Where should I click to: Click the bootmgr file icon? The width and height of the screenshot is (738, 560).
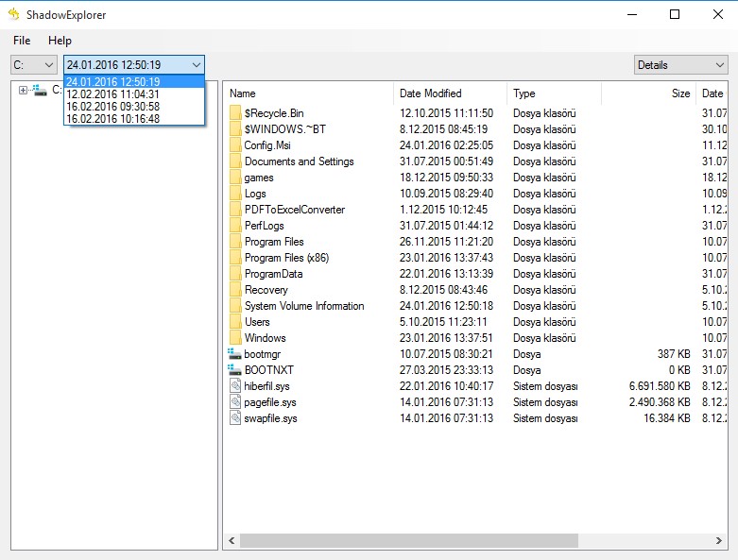(235, 353)
